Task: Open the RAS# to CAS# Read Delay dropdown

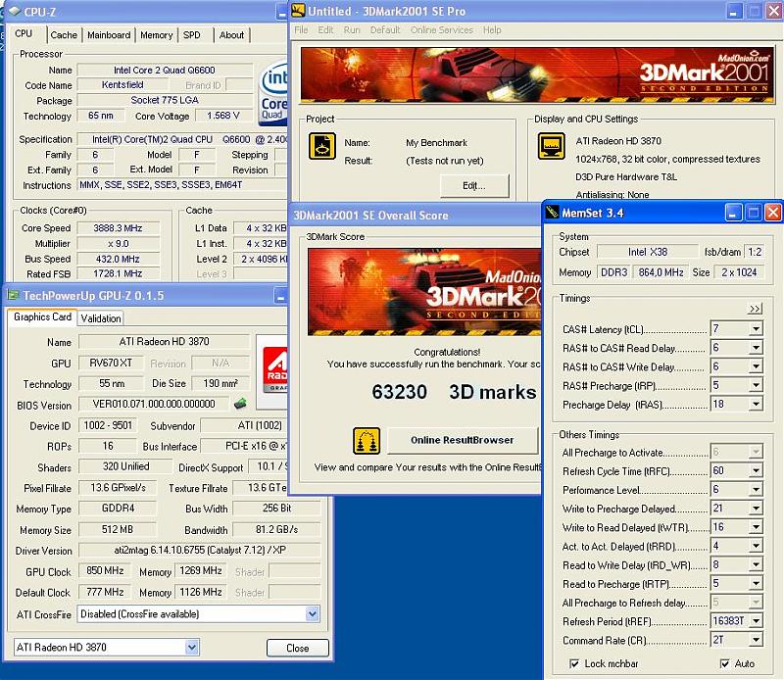Action: coord(756,348)
